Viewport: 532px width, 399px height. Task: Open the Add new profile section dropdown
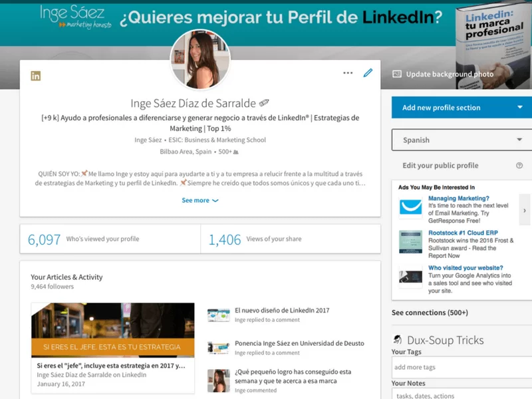462,108
